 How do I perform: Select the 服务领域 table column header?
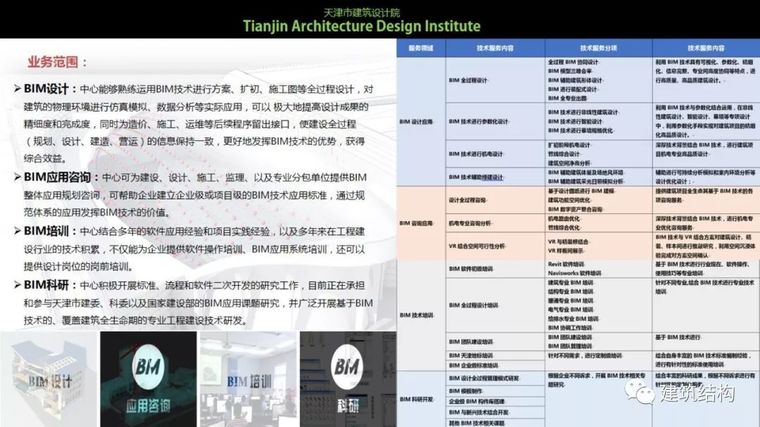point(421,48)
